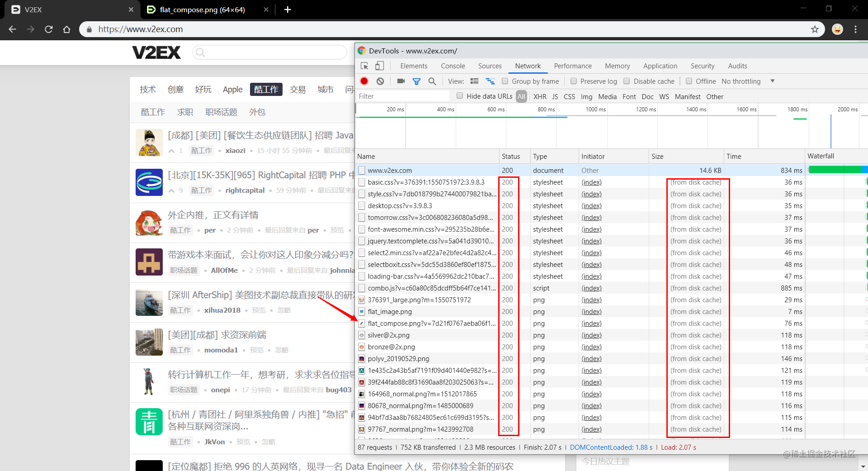The height and width of the screenshot is (471, 868).
Task: Click the (index) initiator link for combo.js
Action: tap(591, 288)
